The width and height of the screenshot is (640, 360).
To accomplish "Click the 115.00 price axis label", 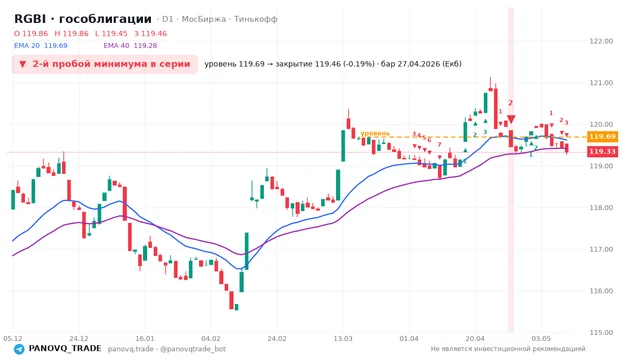I will click(x=601, y=333).
